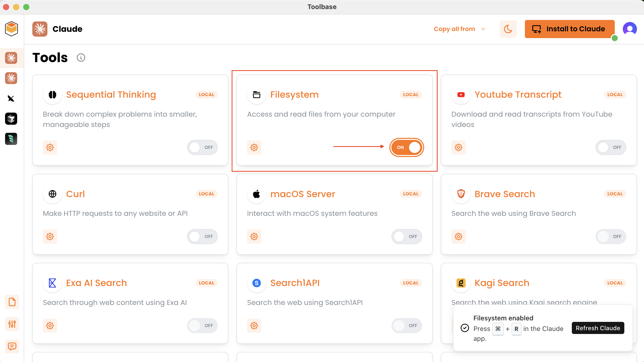Open the Windsurf client sidebar icon
This screenshot has width=644, height=362.
(11, 139)
